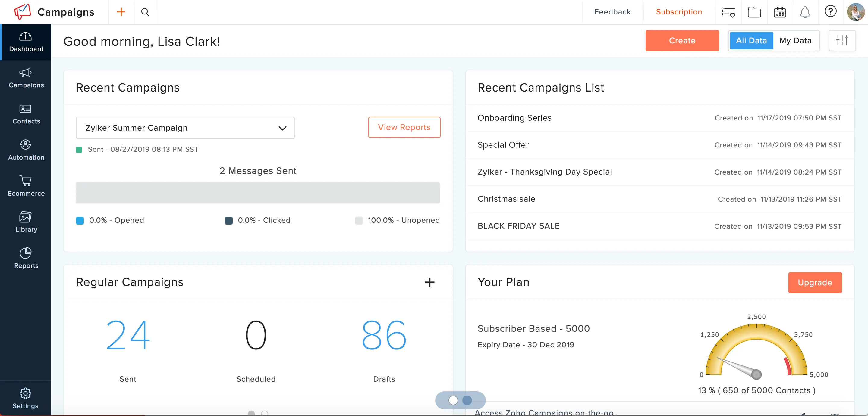Click the help question mark icon

point(830,11)
